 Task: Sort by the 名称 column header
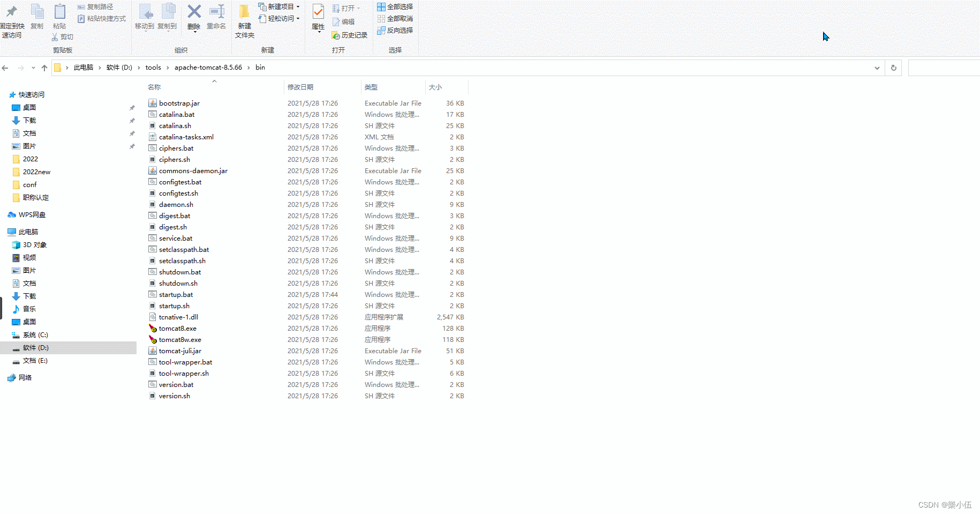[x=154, y=87]
